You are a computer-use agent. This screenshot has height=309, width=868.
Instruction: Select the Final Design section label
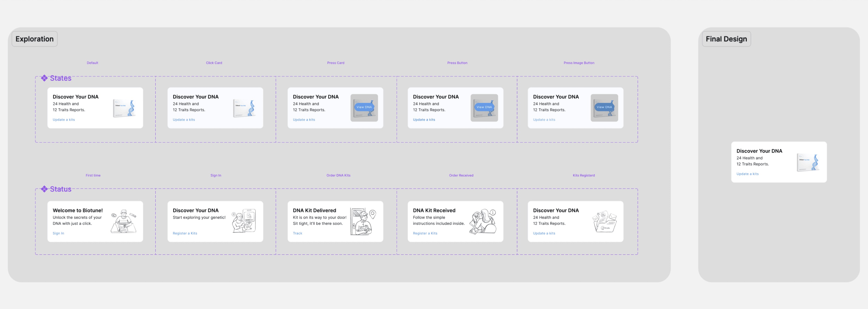pyautogui.click(x=726, y=39)
